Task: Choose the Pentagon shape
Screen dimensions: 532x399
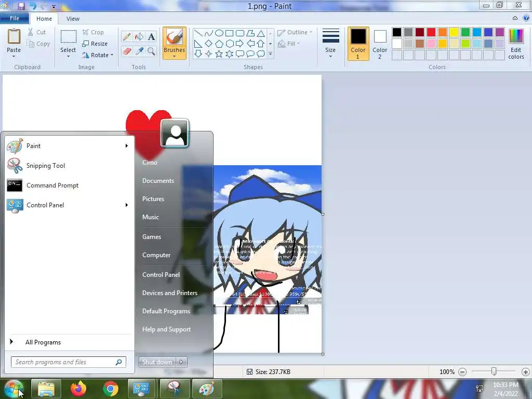Action: pyautogui.click(x=219, y=44)
